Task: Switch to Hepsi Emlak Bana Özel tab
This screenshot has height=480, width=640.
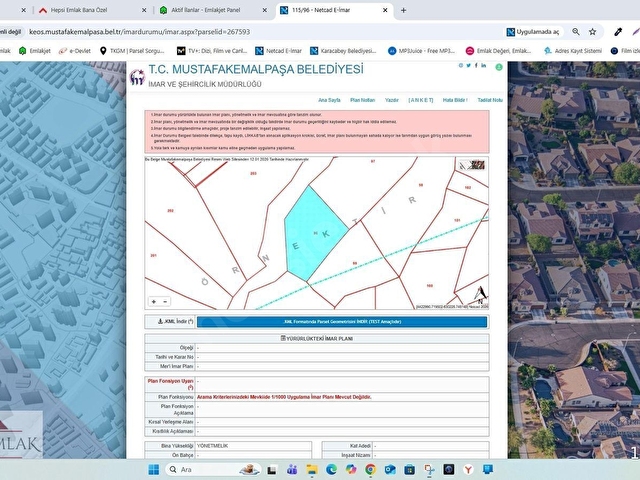Action: [79, 10]
